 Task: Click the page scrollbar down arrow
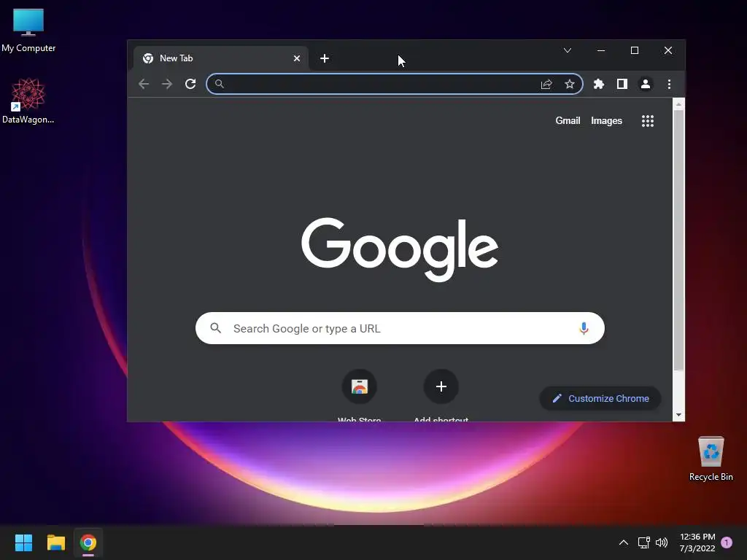pos(678,415)
